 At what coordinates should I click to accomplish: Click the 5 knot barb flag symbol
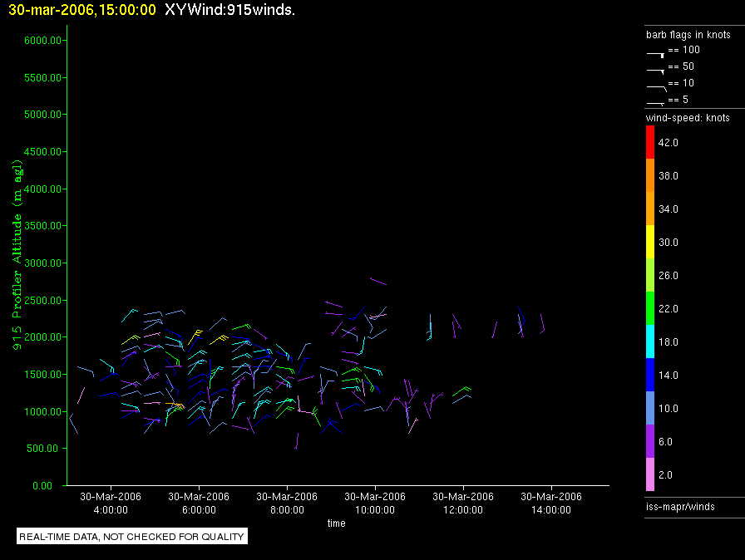tap(655, 104)
